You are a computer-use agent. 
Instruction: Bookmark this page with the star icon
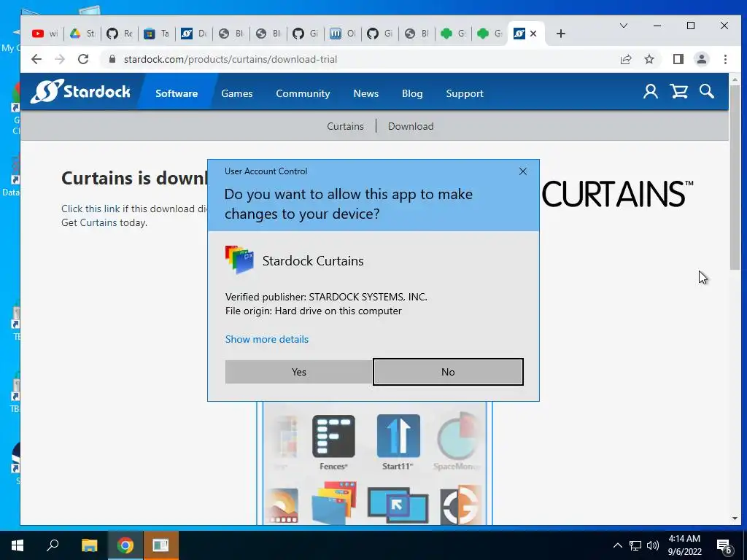pos(649,59)
